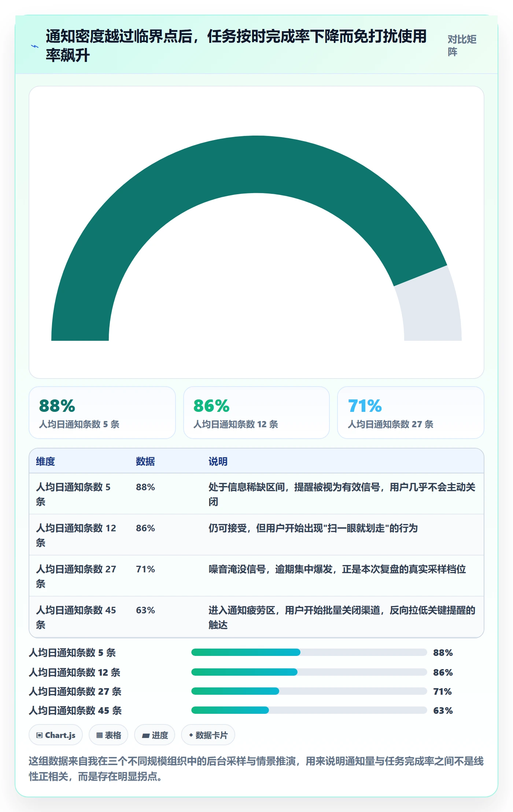Image resolution: width=513 pixels, height=812 pixels.
Task: Click progress list label 人均日通知条数 45 条
Action: (75, 710)
